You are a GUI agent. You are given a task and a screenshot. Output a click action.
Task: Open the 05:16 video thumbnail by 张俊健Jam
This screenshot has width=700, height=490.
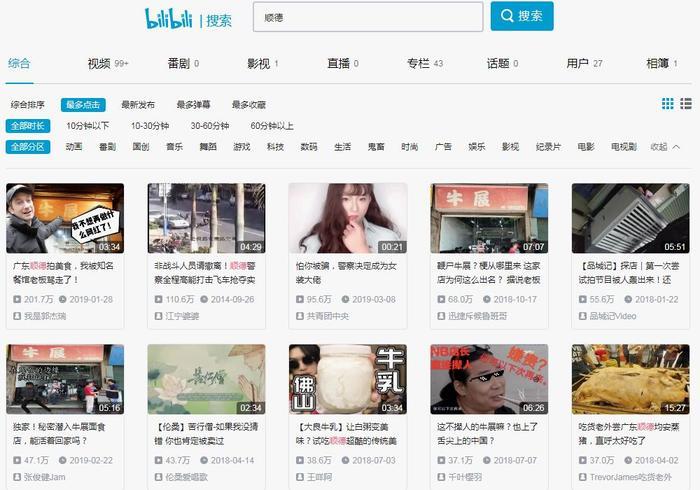pos(65,379)
